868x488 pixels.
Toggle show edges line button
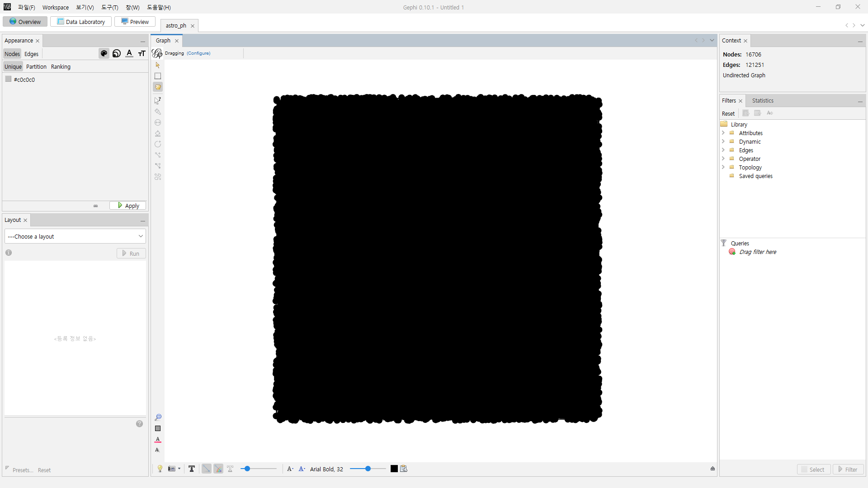(x=206, y=469)
